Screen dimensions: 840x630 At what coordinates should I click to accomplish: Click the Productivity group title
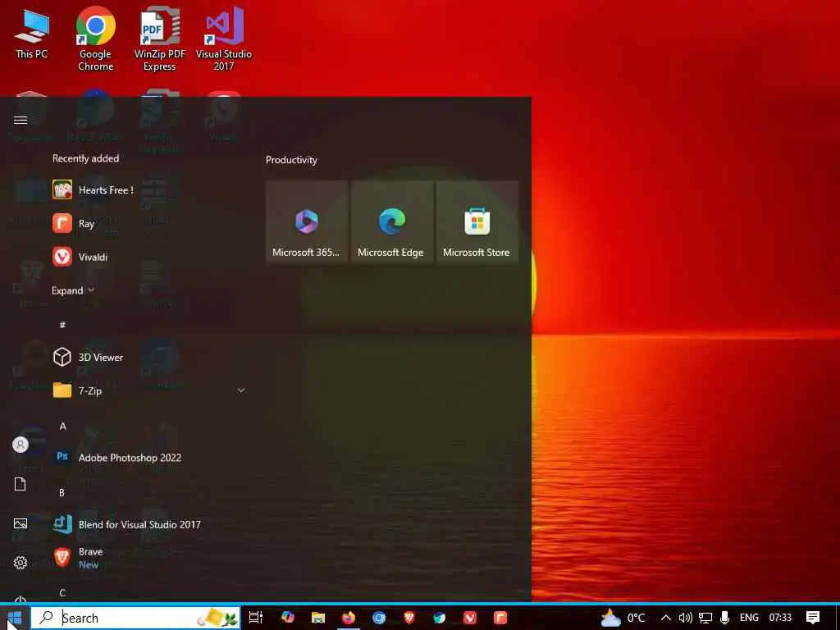[291, 160]
